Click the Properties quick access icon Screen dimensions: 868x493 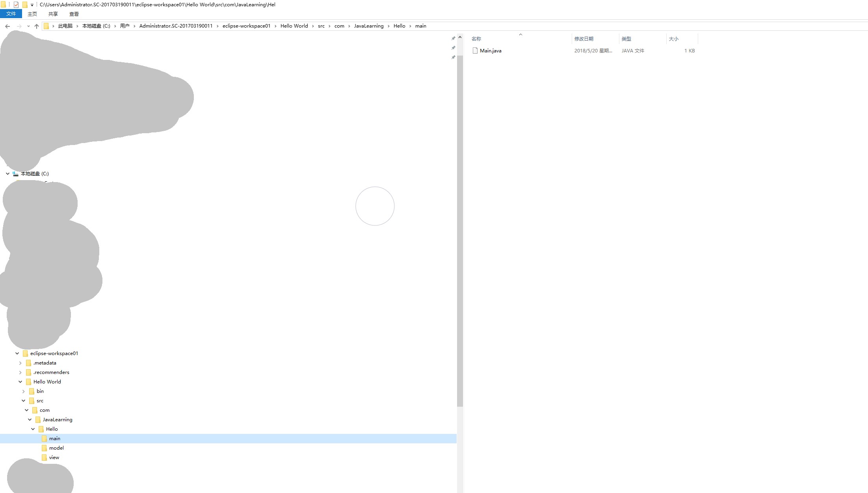[16, 5]
